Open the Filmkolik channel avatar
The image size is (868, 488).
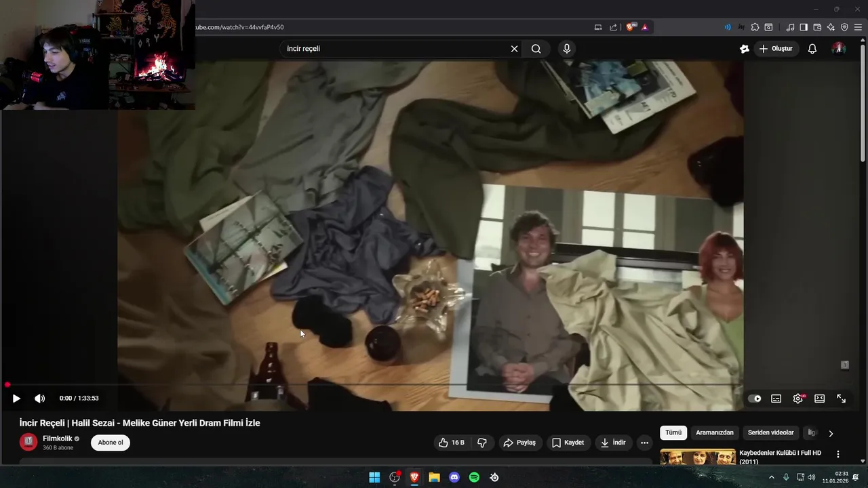tap(28, 442)
